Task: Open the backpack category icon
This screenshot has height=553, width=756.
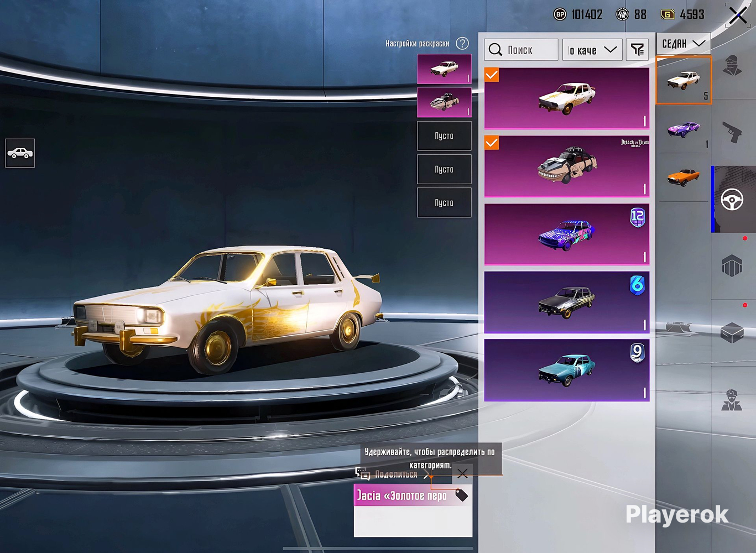Action: point(732,267)
